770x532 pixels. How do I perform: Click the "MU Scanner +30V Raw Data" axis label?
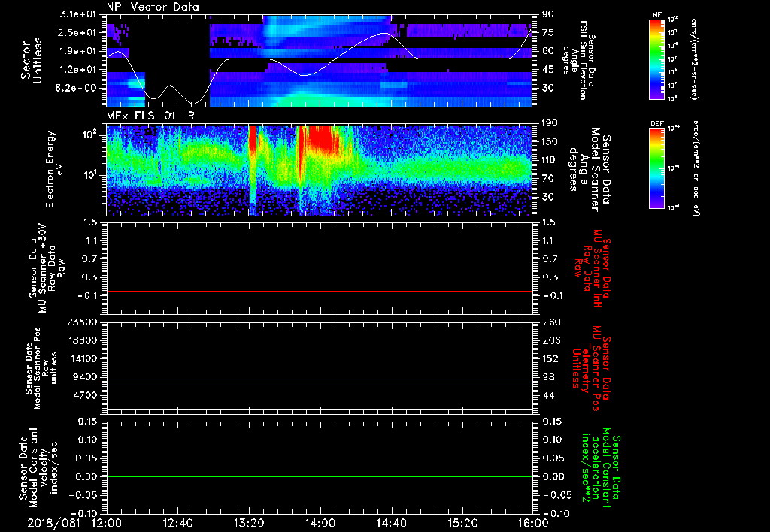[x=47, y=268]
